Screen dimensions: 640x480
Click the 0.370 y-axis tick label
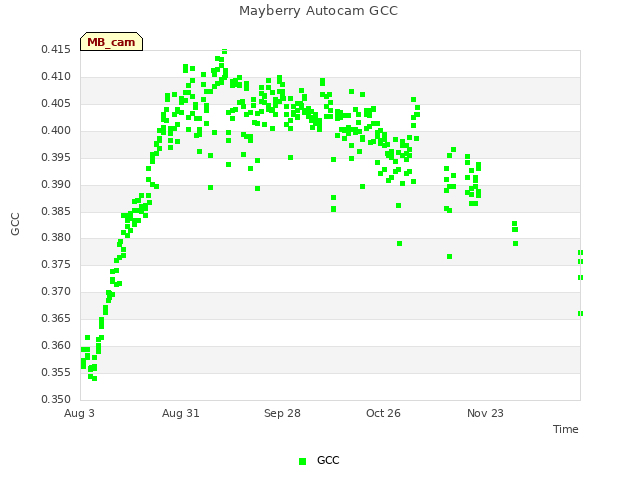(56, 291)
